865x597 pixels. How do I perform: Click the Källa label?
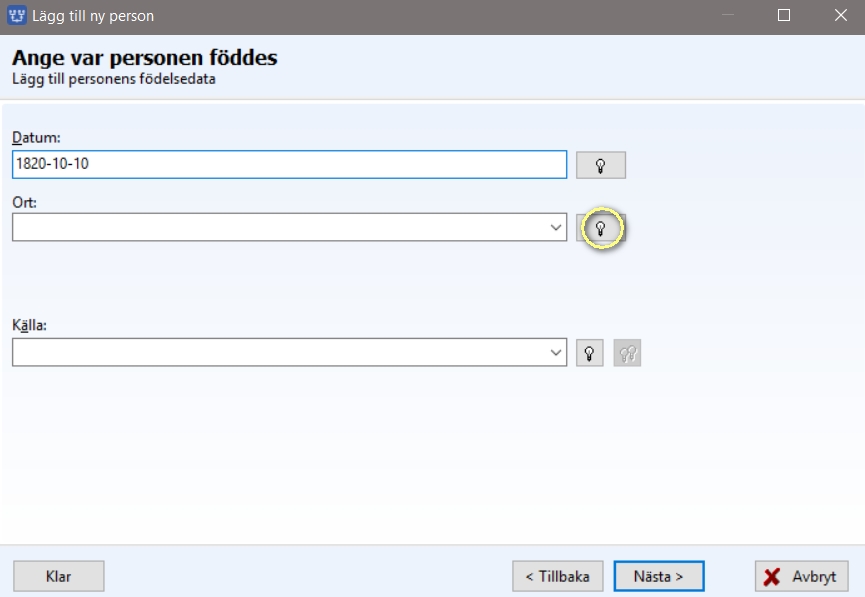[29, 325]
